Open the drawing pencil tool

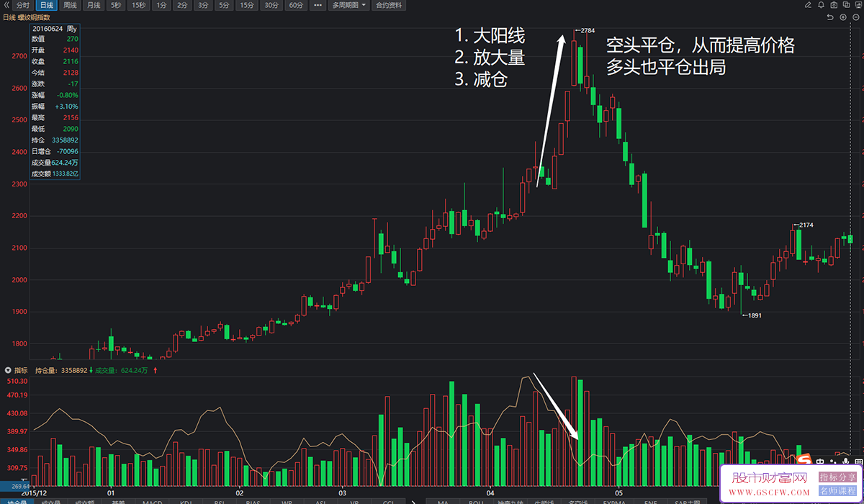[809, 5]
